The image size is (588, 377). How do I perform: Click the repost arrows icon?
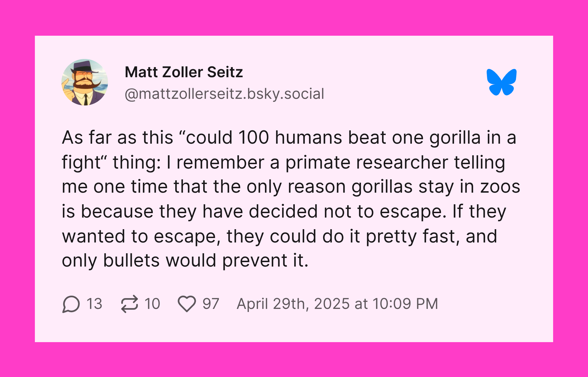pyautogui.click(x=129, y=304)
